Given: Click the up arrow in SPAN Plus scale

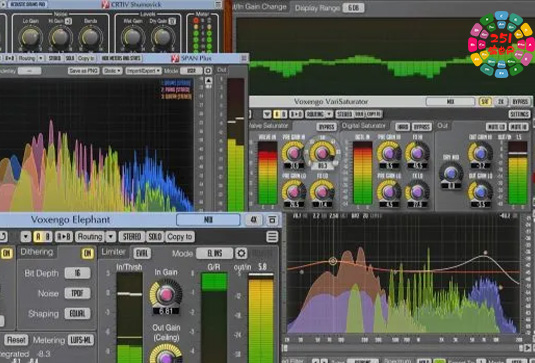Looking at the screenshot, I should pos(208,81).
